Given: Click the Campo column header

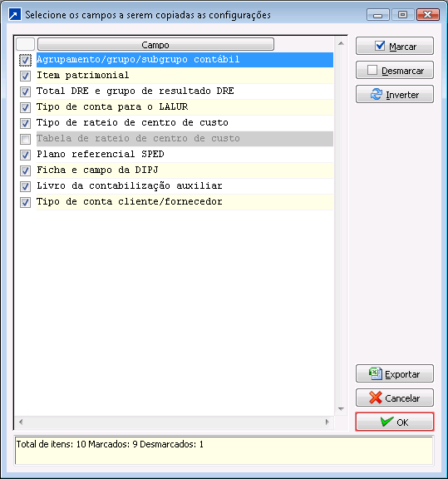Looking at the screenshot, I should click(155, 45).
